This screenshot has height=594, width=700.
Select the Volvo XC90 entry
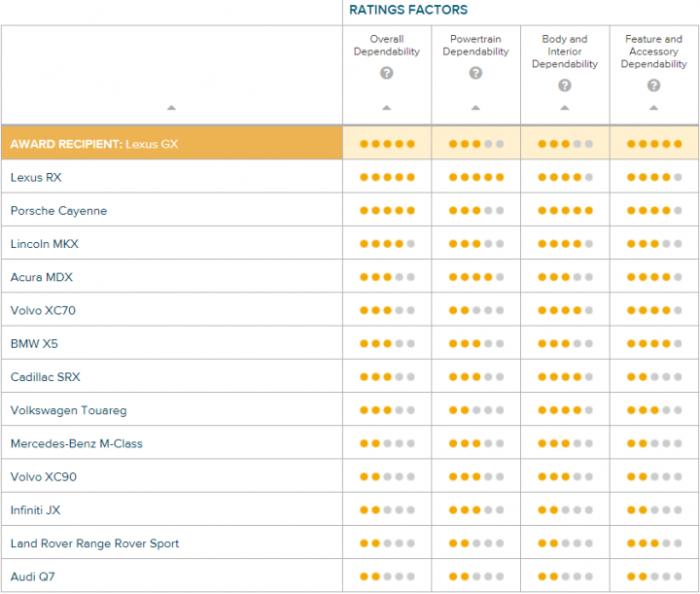click(x=44, y=476)
